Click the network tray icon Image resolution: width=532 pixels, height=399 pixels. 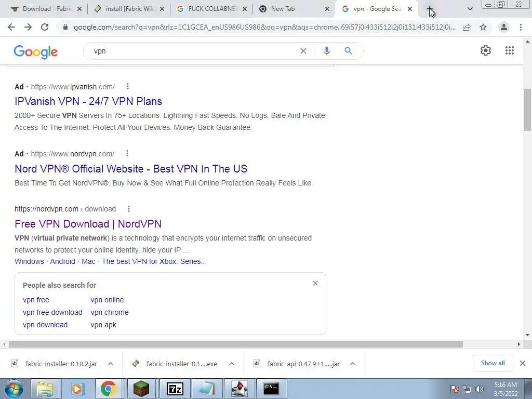467,389
